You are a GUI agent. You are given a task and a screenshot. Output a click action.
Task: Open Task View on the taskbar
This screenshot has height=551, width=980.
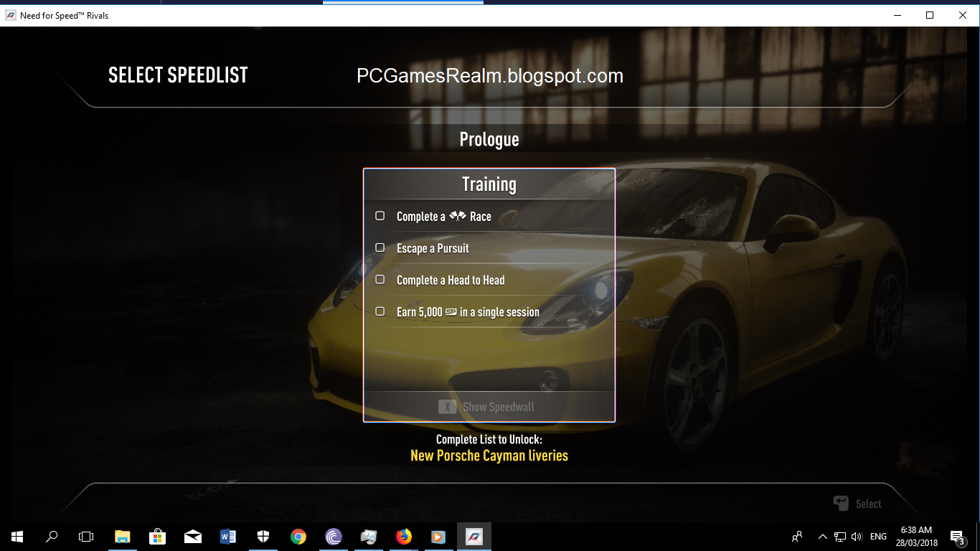click(x=86, y=537)
